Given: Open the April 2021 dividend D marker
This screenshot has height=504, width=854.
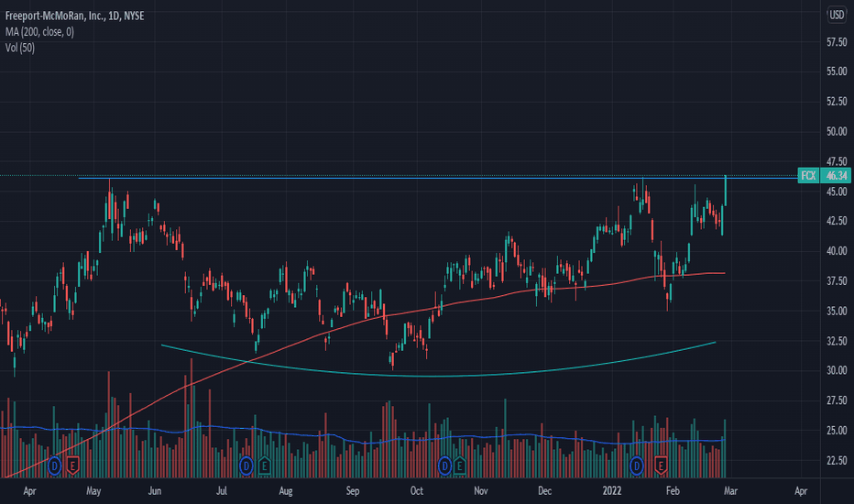Looking at the screenshot, I should coord(54,466).
